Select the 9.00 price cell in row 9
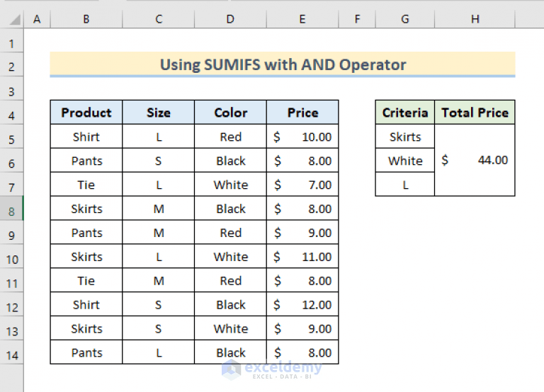The image size is (544, 392). [302, 232]
